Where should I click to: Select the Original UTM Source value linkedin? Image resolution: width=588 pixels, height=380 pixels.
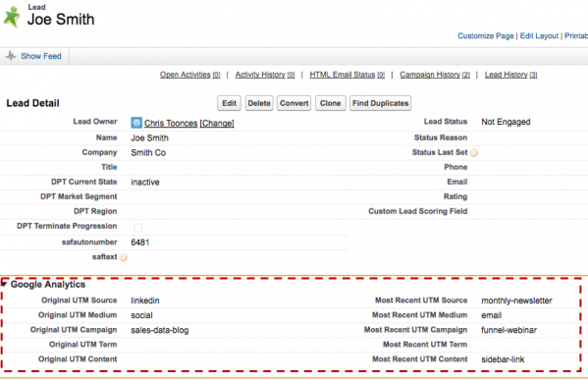(145, 300)
